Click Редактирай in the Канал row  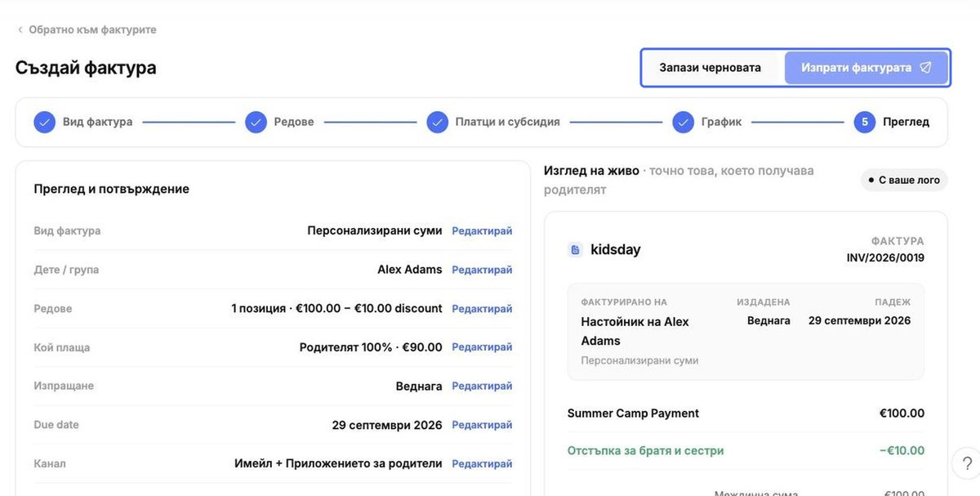482,463
